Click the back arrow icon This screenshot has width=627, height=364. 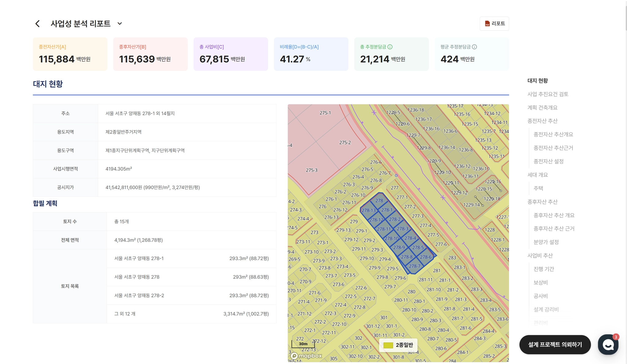[38, 24]
